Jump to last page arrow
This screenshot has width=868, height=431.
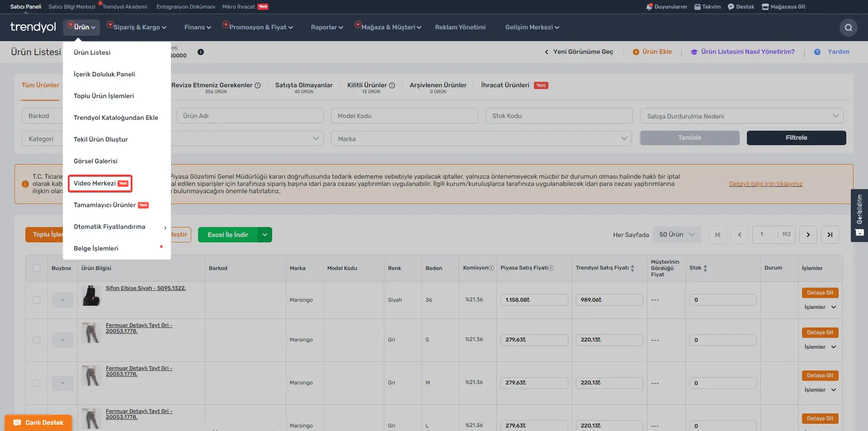pos(830,234)
